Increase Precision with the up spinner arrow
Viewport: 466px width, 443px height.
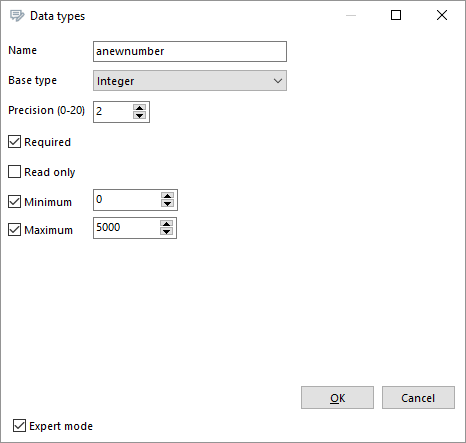(x=139, y=108)
